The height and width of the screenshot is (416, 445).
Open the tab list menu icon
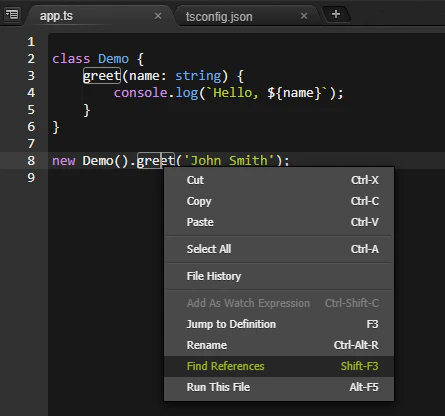12,14
